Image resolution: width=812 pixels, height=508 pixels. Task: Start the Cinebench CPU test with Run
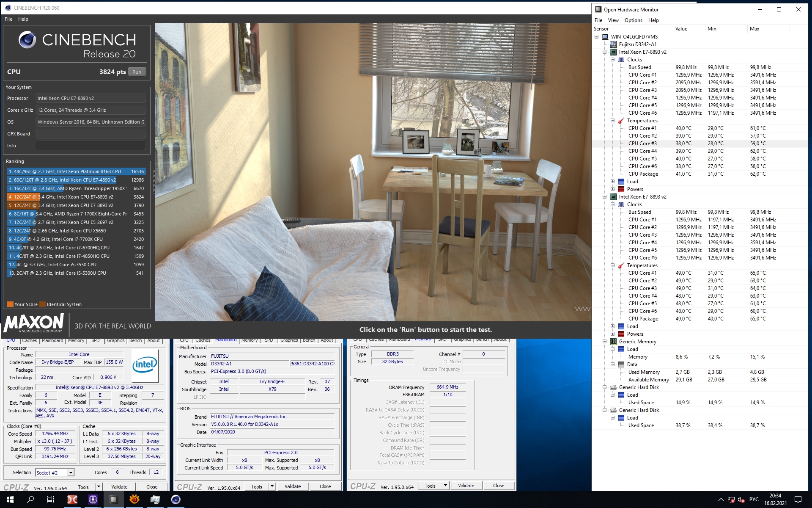137,72
